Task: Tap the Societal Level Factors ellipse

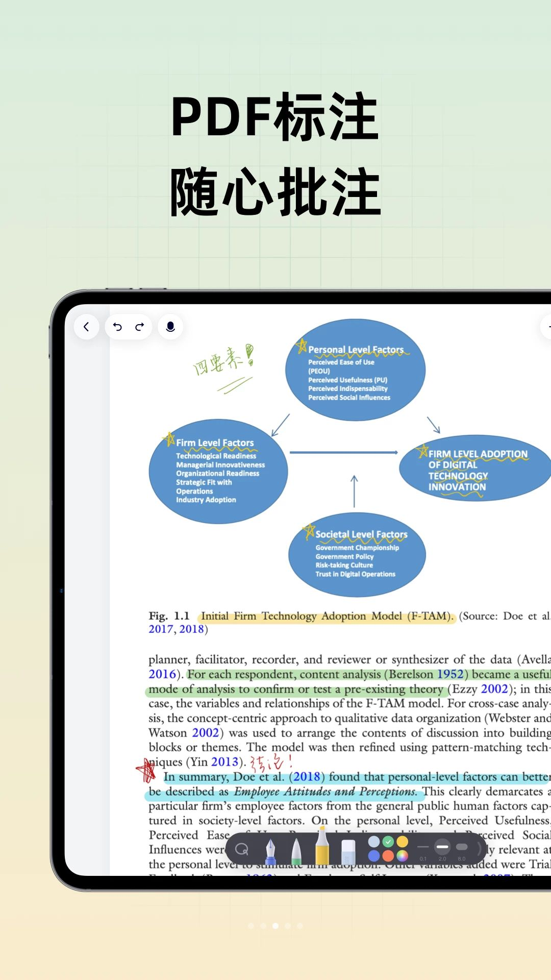Action: tap(357, 555)
